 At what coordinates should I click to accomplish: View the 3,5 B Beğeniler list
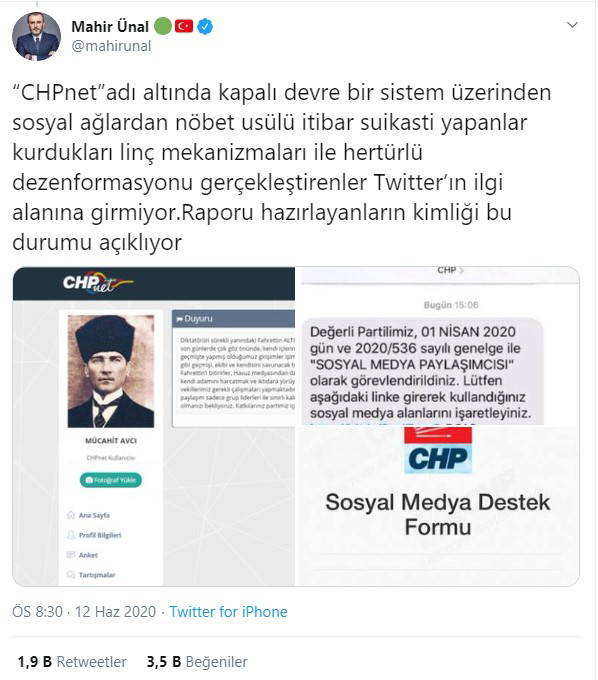pyautogui.click(x=197, y=662)
